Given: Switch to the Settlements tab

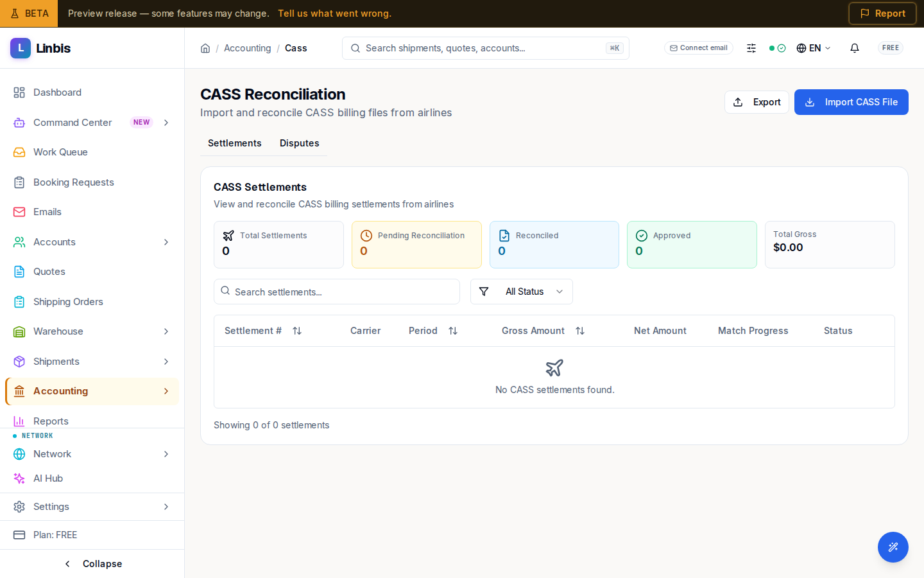Looking at the screenshot, I should pyautogui.click(x=235, y=143).
